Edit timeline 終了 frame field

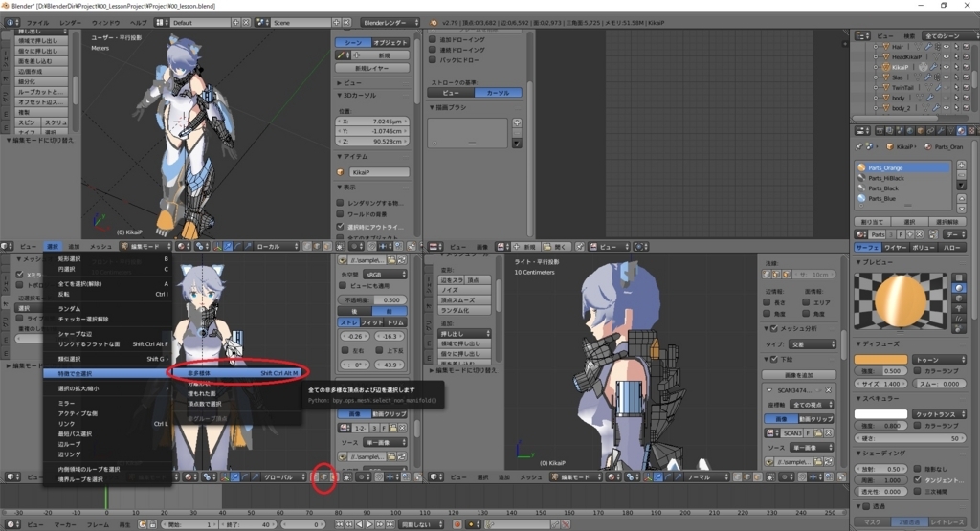[246, 524]
